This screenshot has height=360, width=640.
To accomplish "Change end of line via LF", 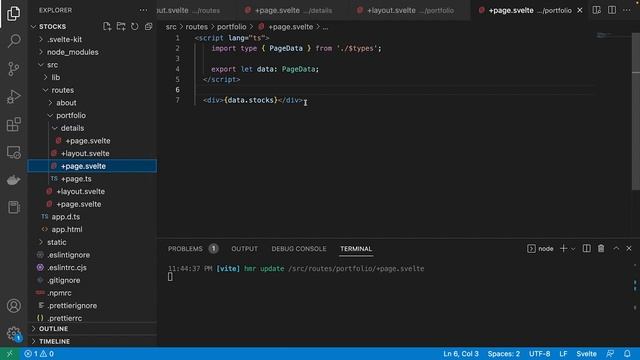I will [563, 353].
